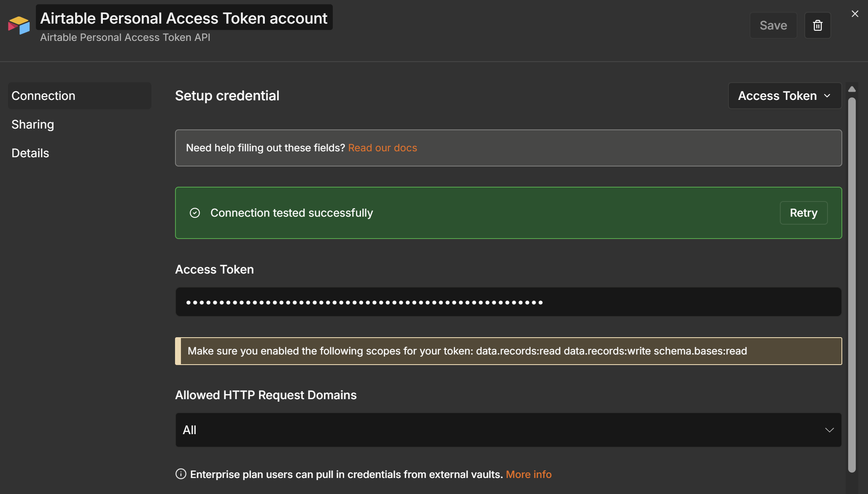Click the 'Setup credential' heading
This screenshot has width=868, height=494.
(227, 96)
